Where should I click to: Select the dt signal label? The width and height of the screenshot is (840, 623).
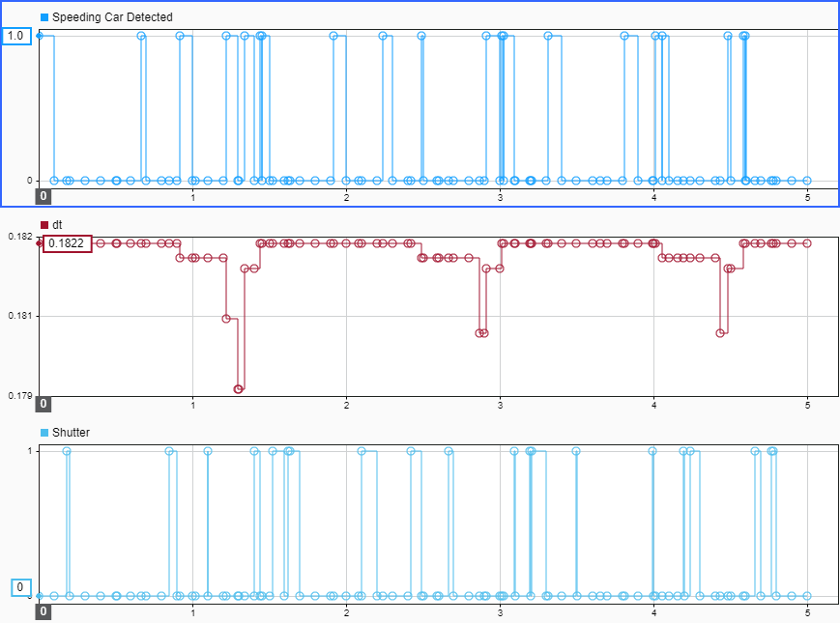(x=57, y=225)
